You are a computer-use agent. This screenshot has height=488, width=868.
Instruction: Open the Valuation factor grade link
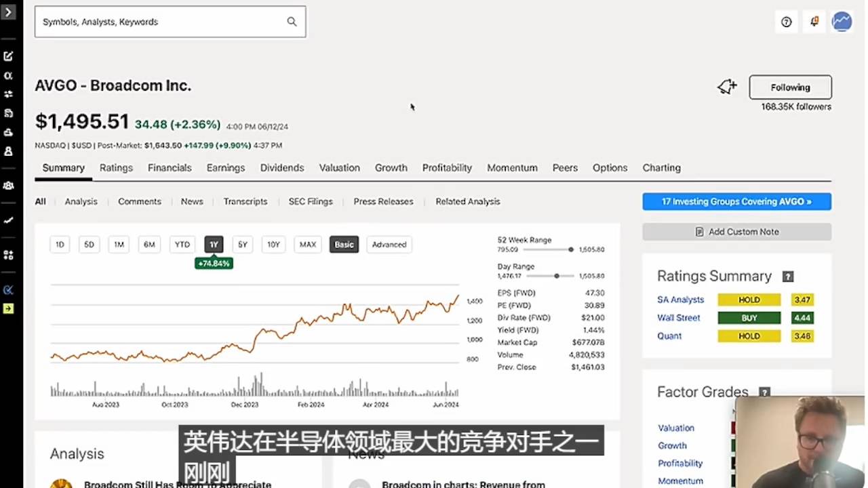click(x=676, y=428)
